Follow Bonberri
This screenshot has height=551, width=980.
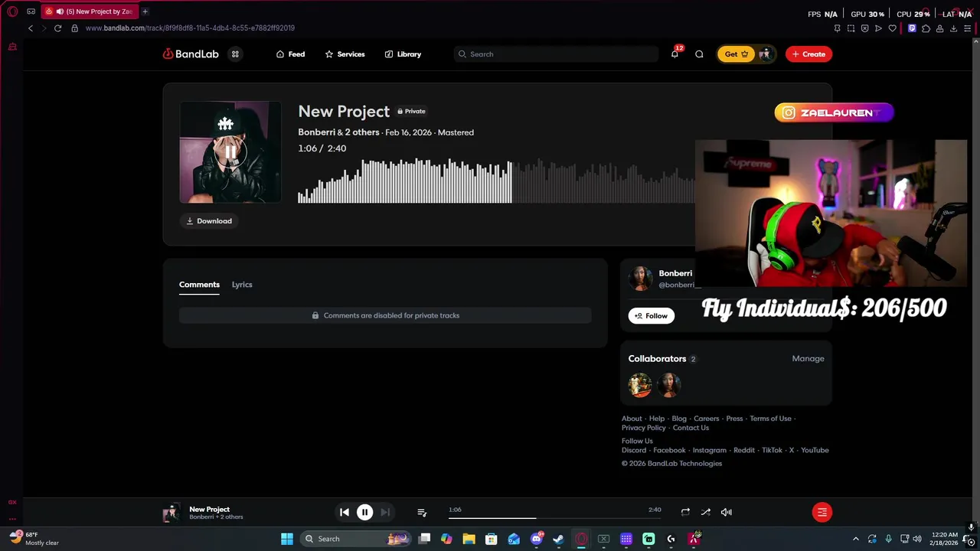652,316
